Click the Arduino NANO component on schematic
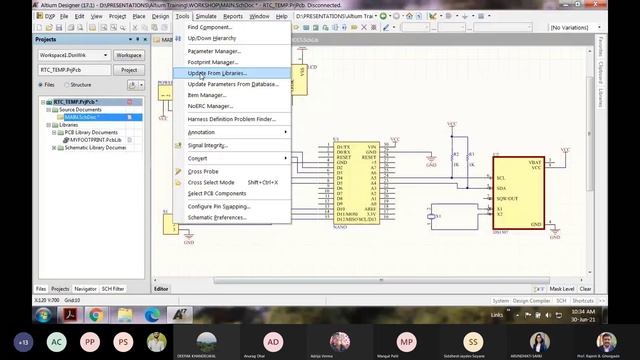 [356, 183]
